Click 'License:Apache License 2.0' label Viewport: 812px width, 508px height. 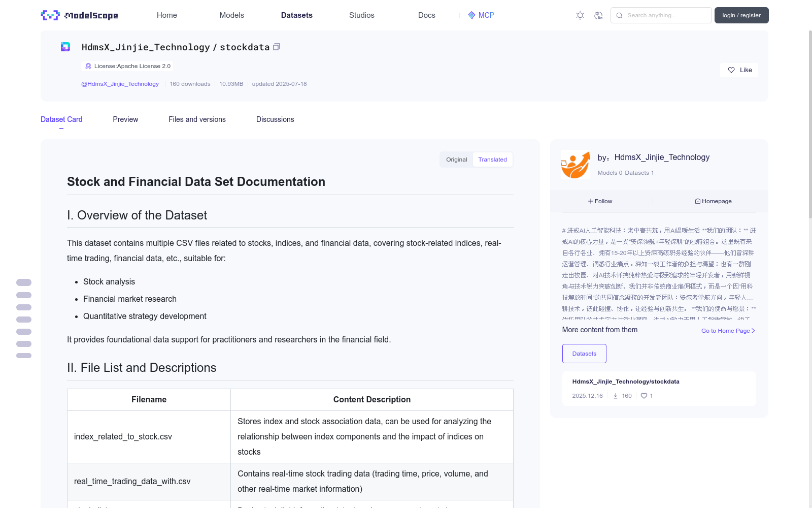[132, 66]
